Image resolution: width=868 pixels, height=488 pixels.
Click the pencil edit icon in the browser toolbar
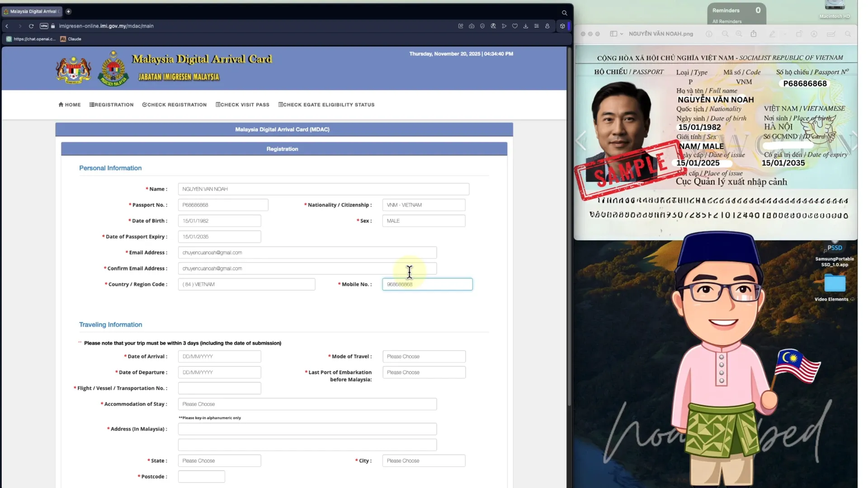point(461,26)
